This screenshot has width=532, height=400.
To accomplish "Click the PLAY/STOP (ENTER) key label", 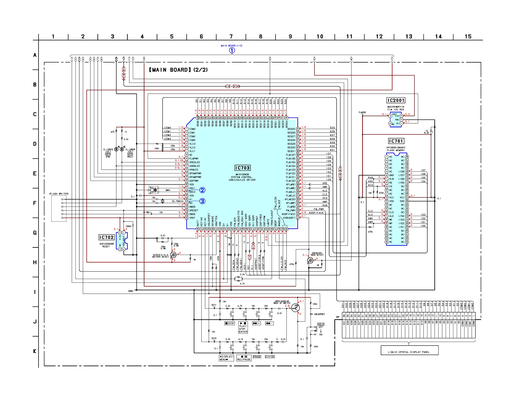I will 243,328.
